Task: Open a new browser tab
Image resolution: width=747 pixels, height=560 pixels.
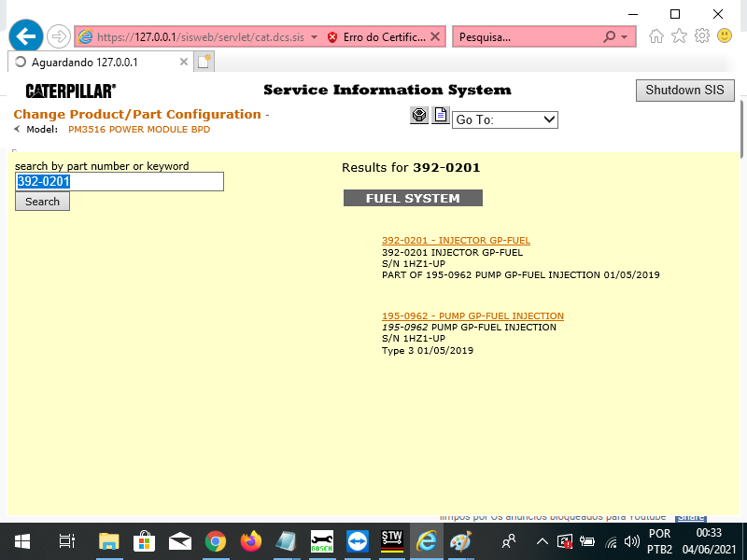Action: tap(204, 62)
